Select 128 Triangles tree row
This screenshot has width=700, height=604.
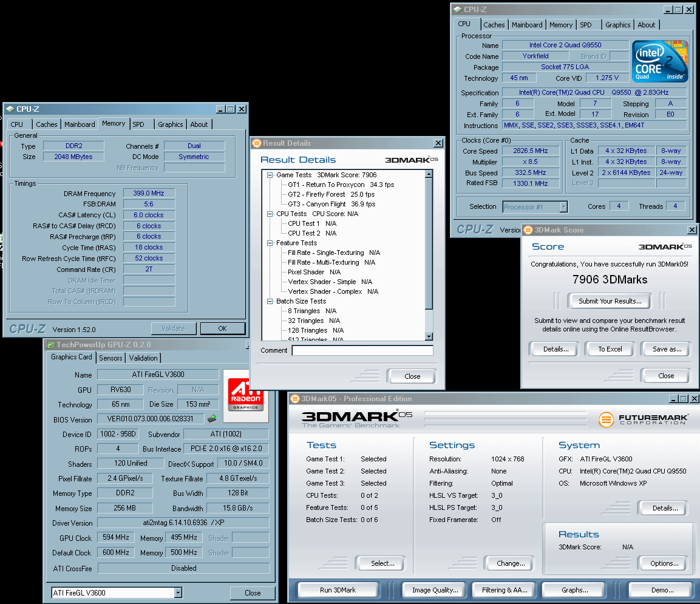(316, 330)
